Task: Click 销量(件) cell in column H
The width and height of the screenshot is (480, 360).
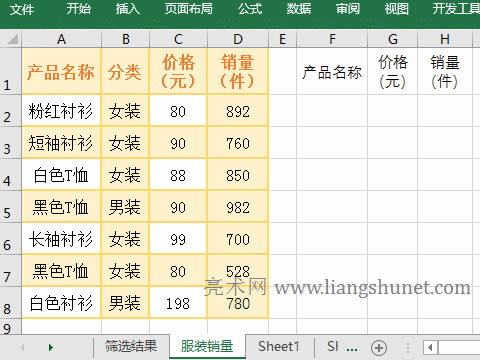Action: (445, 71)
